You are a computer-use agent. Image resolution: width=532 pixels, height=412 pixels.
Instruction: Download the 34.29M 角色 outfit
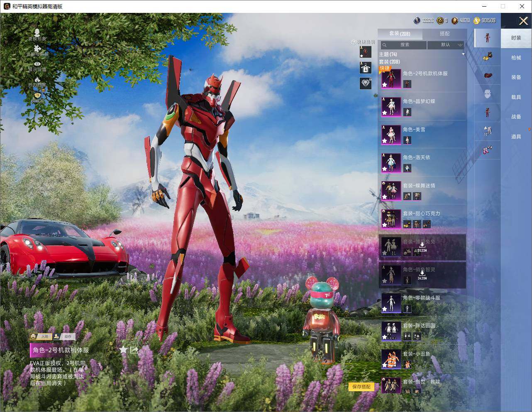422,275
